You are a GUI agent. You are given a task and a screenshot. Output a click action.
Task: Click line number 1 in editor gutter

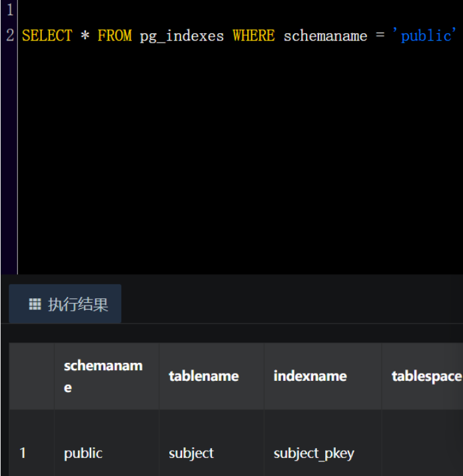(x=10, y=9)
